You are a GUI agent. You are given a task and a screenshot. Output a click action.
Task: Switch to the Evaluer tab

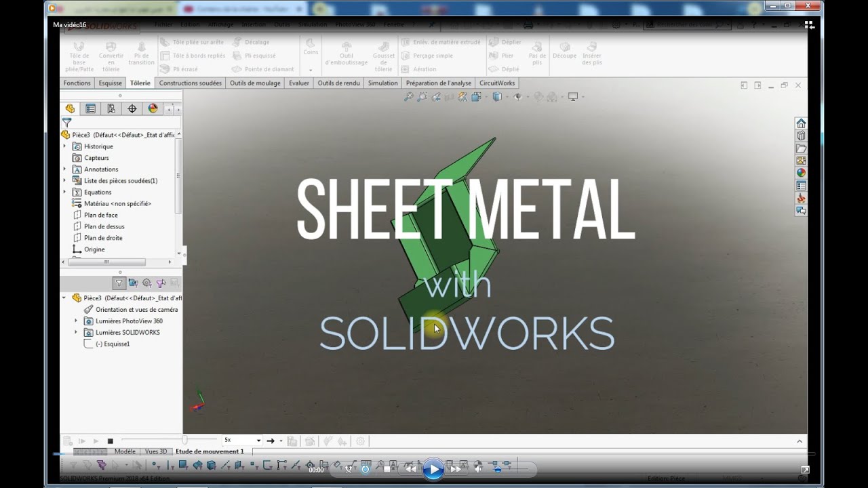(298, 83)
